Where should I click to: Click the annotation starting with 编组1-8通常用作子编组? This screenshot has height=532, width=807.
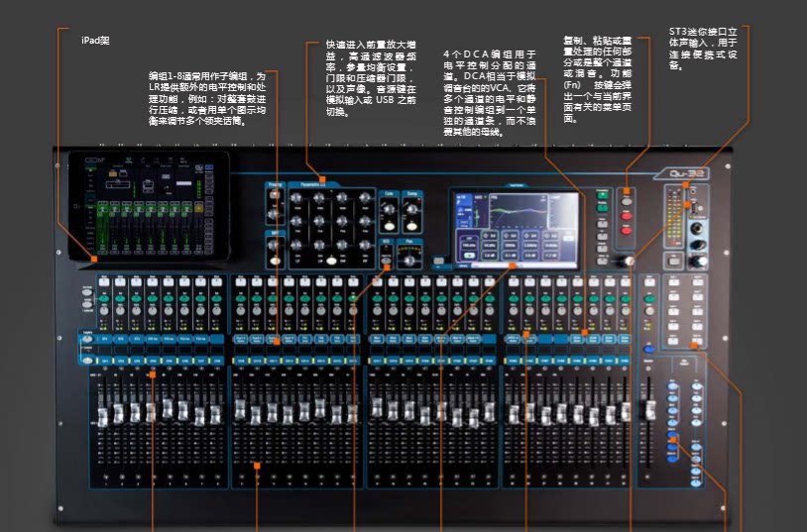[x=207, y=99]
